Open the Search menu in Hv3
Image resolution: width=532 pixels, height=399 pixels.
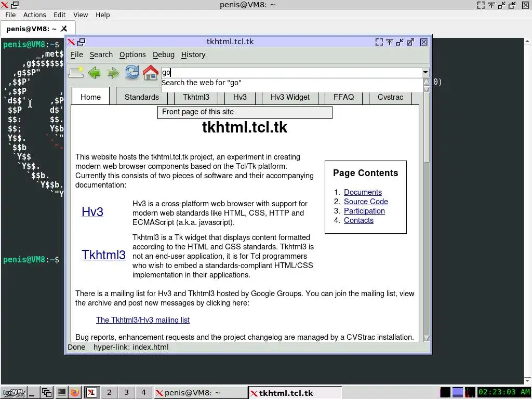pos(101,55)
